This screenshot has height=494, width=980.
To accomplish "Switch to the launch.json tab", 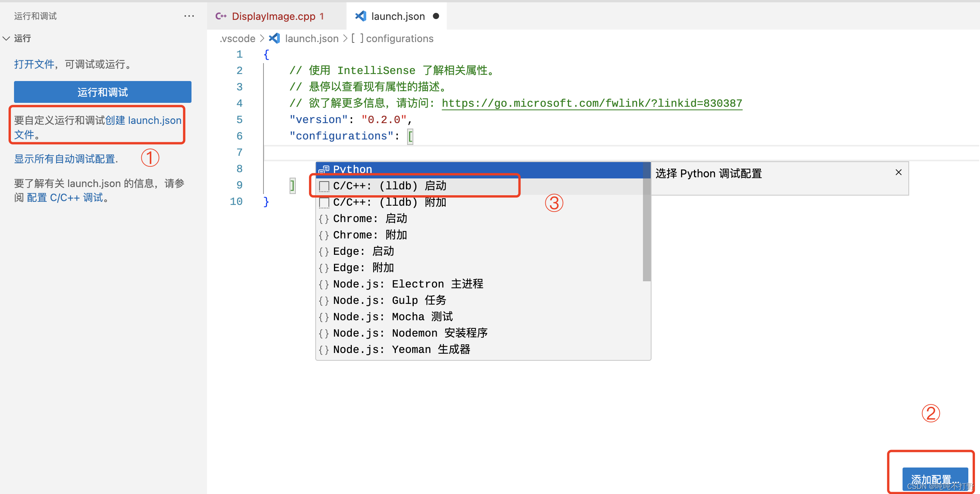I will click(397, 16).
